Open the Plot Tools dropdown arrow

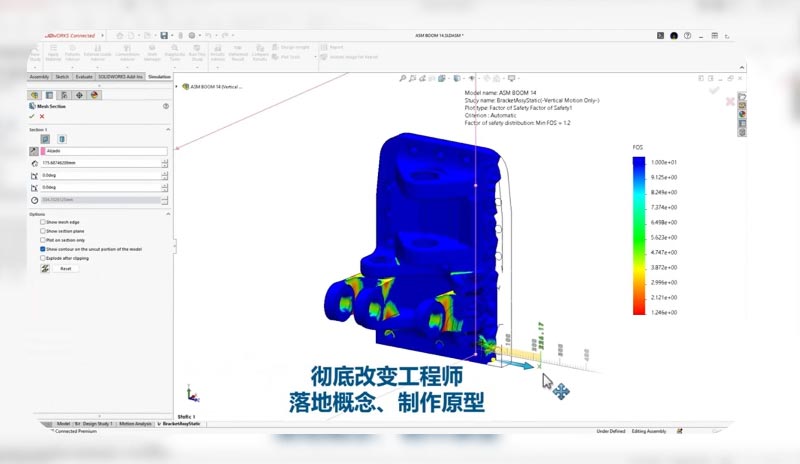[x=315, y=57]
